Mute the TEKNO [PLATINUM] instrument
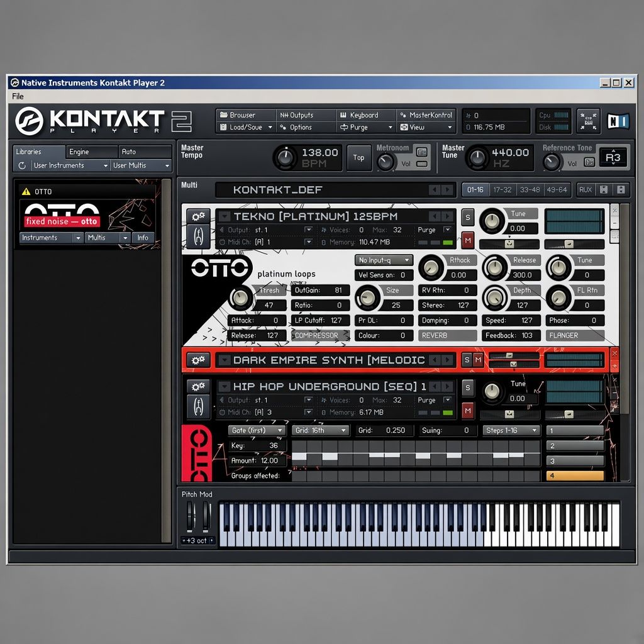 coord(467,240)
